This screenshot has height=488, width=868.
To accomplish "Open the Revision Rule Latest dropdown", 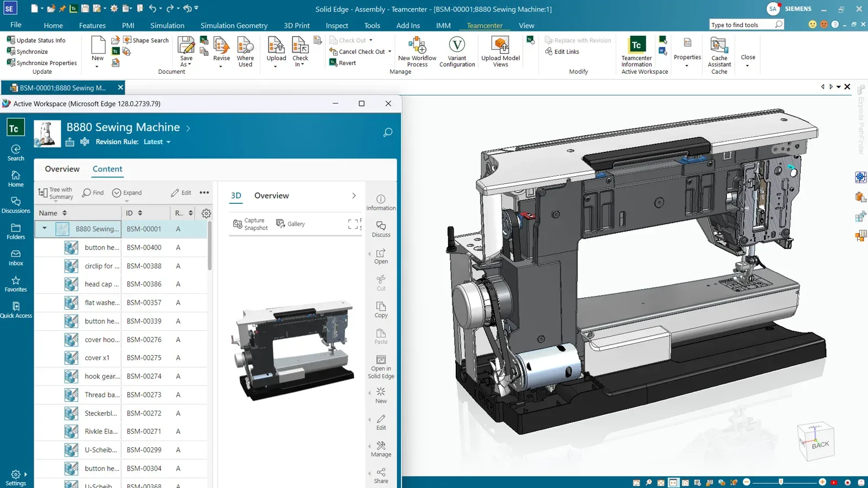I will (157, 142).
